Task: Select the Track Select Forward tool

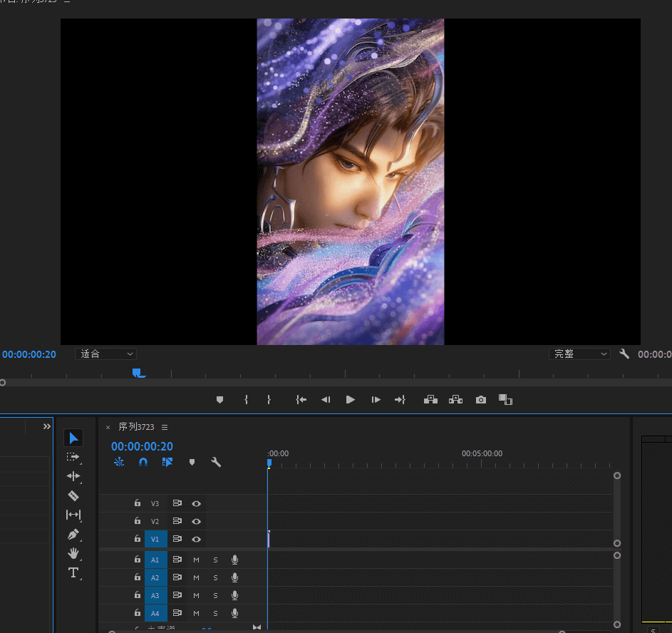Action: (73, 457)
